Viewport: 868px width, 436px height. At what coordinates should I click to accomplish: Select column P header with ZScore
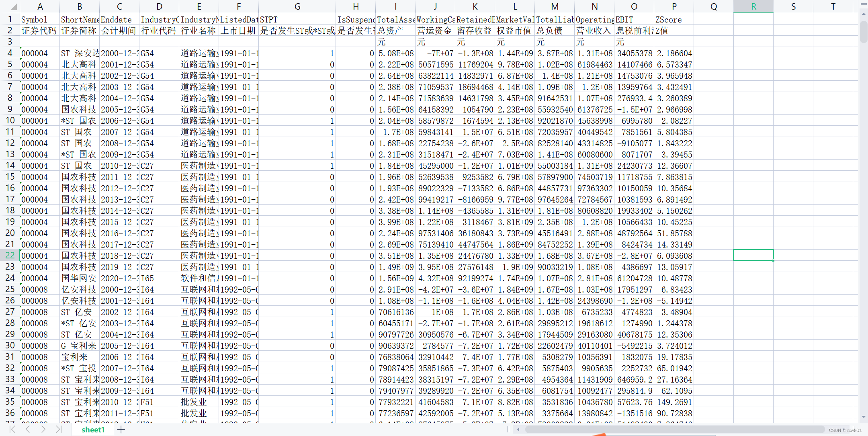click(x=674, y=6)
